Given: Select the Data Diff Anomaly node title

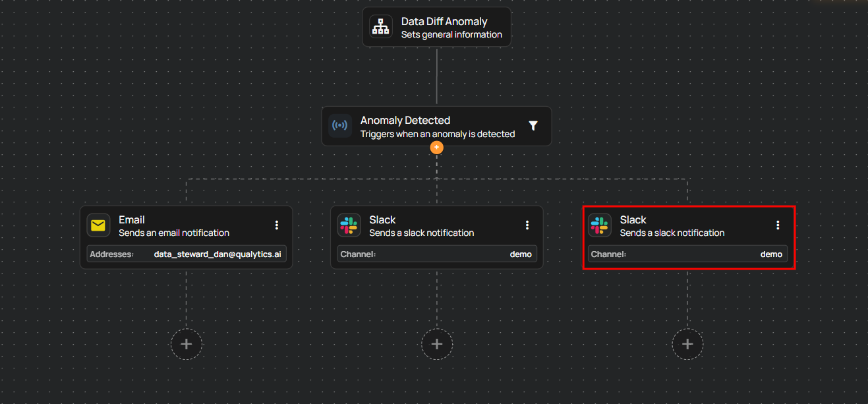Looking at the screenshot, I should tap(444, 22).
